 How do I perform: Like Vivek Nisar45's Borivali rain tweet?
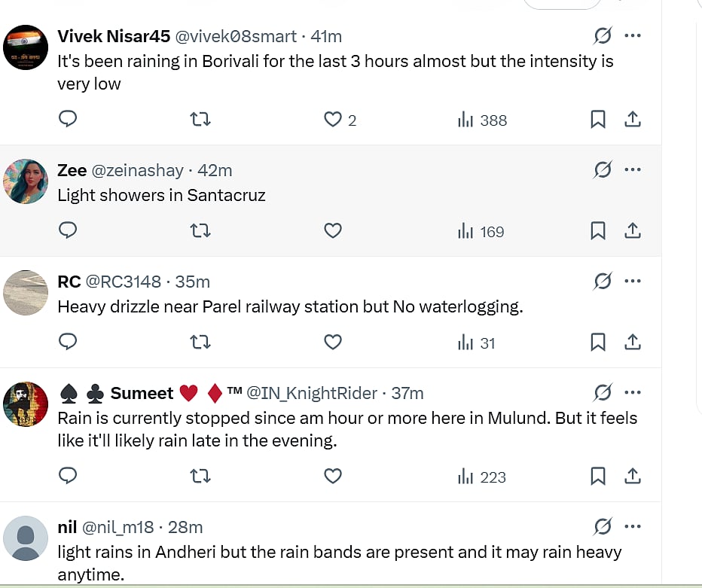pos(333,119)
